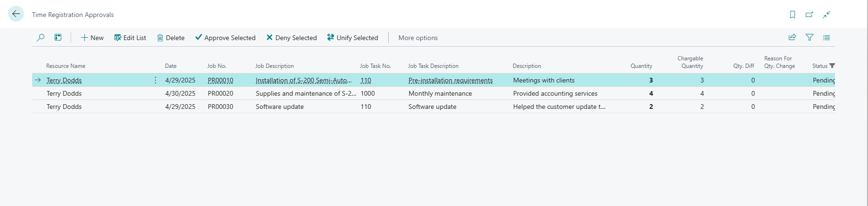Approve Selected time registrations
Image resolution: width=868 pixels, height=206 pixels.
pyautogui.click(x=225, y=38)
